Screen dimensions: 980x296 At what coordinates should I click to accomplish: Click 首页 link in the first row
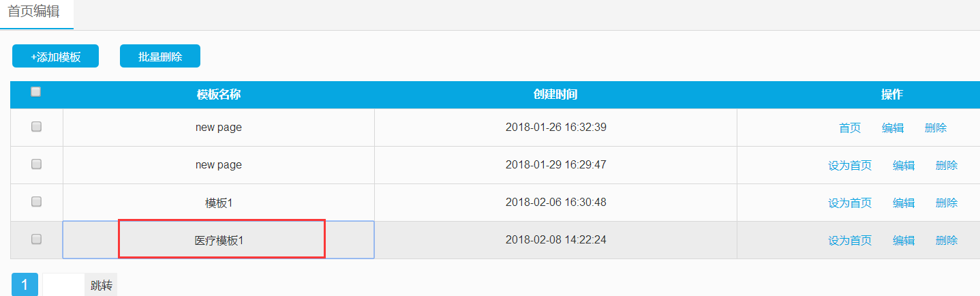pos(850,128)
